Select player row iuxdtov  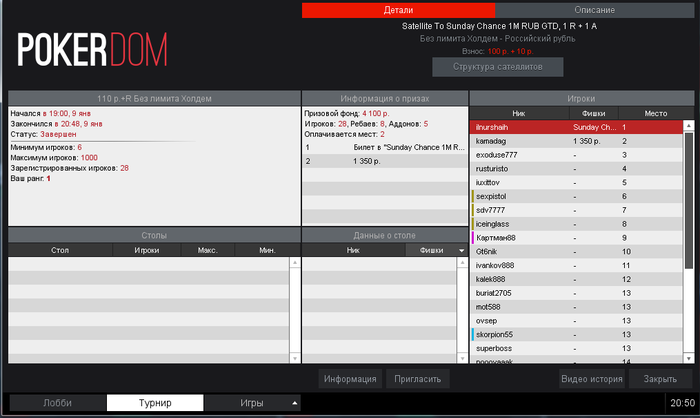(x=576, y=183)
